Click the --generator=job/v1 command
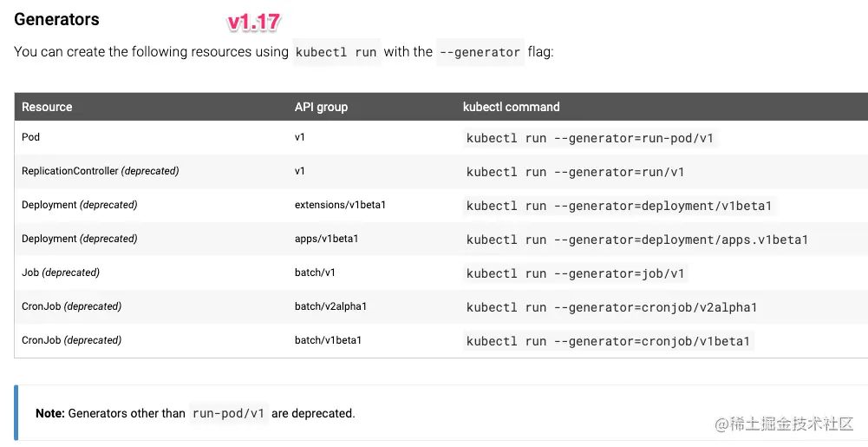868x447 pixels. coord(576,273)
